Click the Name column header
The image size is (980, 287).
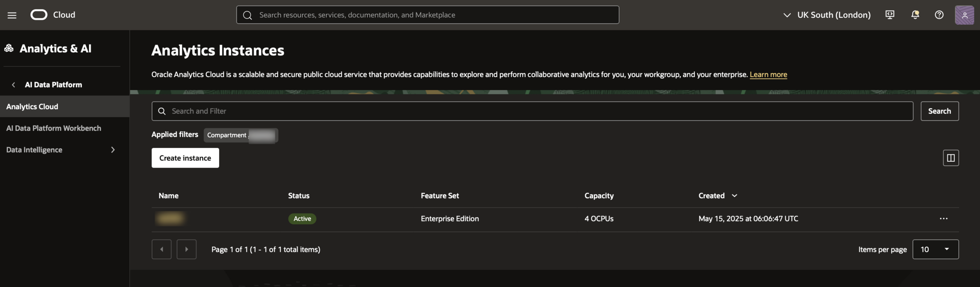pyautogui.click(x=168, y=196)
